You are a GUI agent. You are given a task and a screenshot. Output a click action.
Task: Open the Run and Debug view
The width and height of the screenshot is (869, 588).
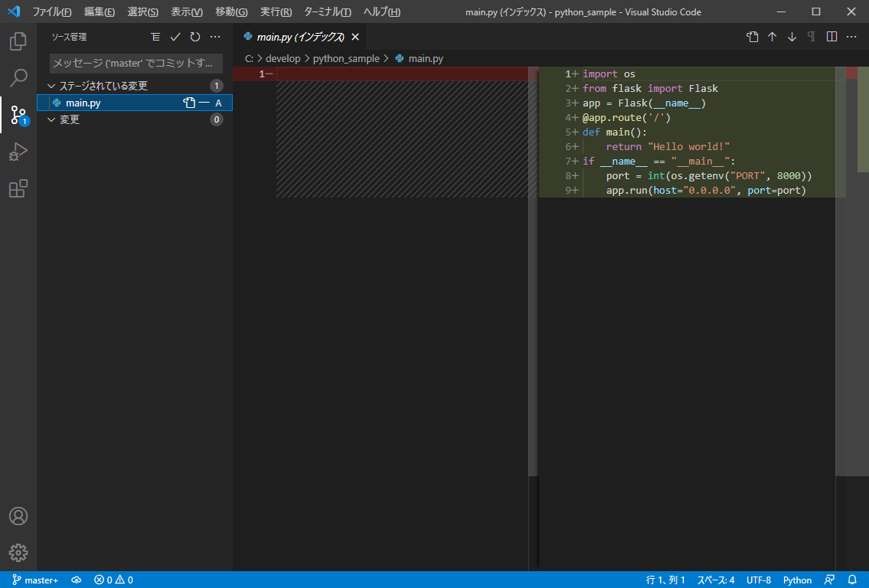[x=18, y=152]
